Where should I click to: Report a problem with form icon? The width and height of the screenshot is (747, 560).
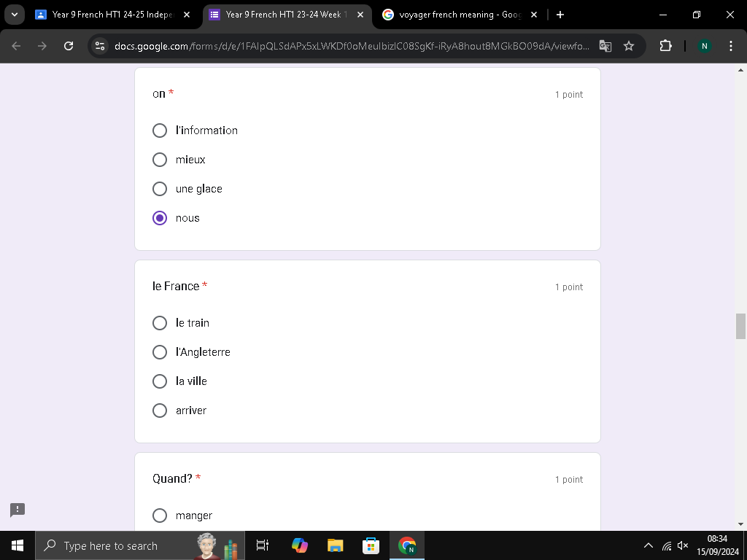click(18, 510)
